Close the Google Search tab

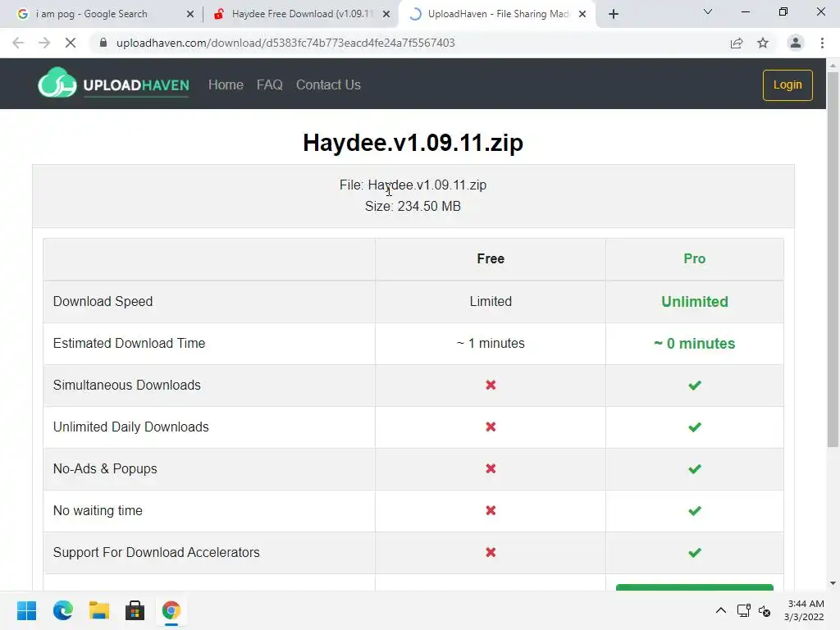(190, 14)
